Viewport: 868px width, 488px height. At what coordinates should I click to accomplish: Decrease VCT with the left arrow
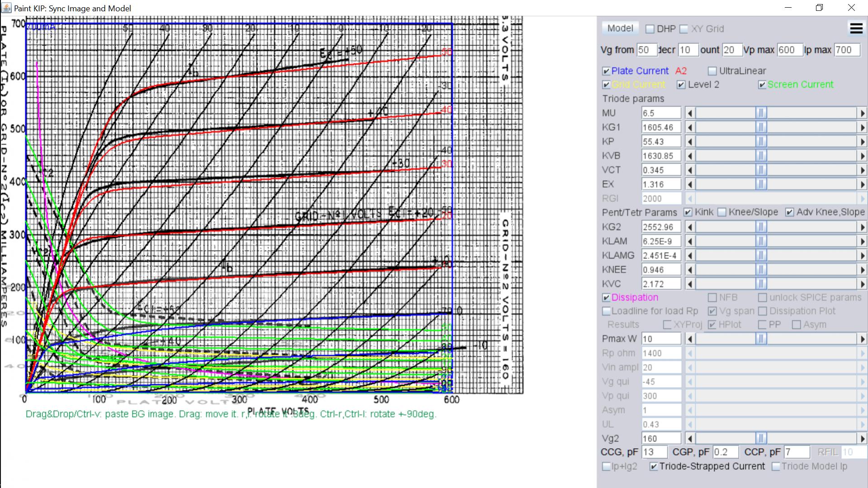pos(690,170)
